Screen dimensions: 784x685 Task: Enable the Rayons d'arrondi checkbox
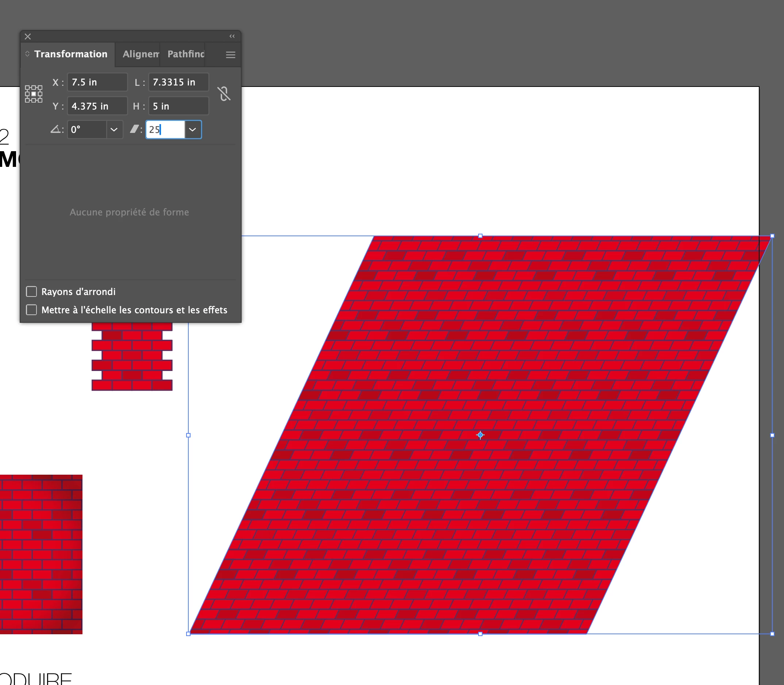31,292
